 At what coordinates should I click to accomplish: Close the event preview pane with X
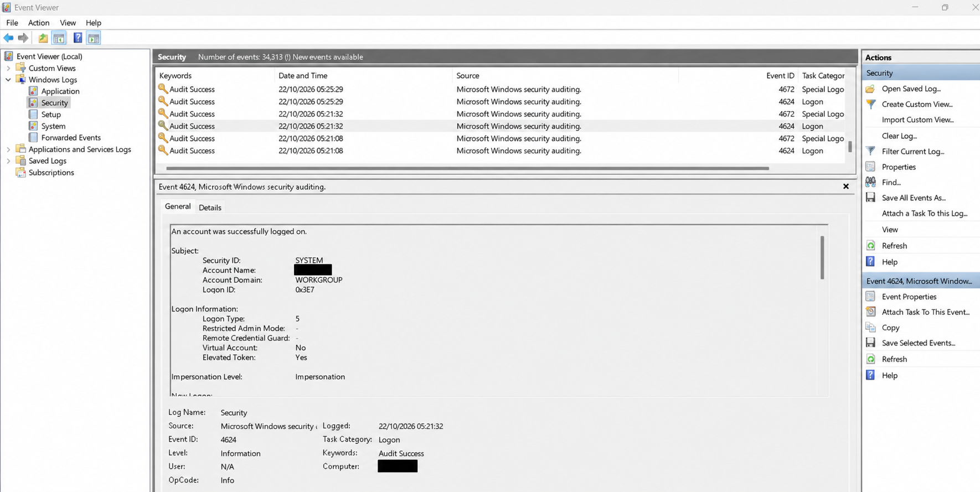tap(846, 187)
